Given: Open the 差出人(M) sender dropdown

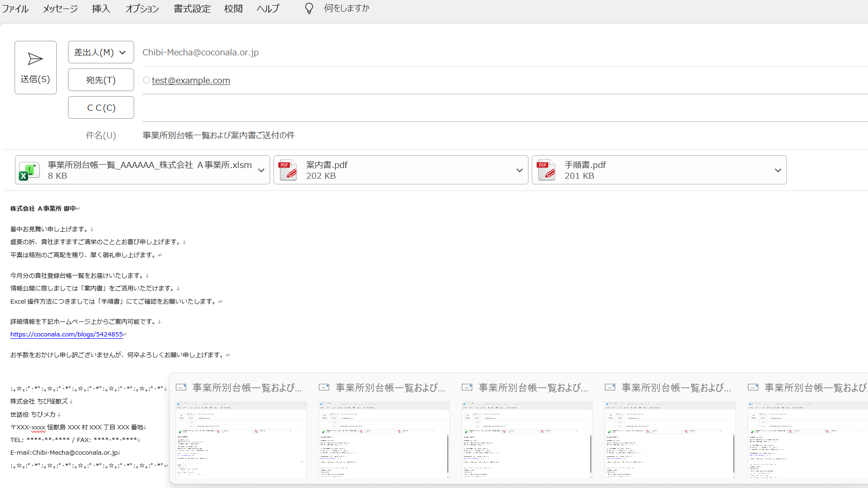Looking at the screenshot, I should click(x=101, y=52).
